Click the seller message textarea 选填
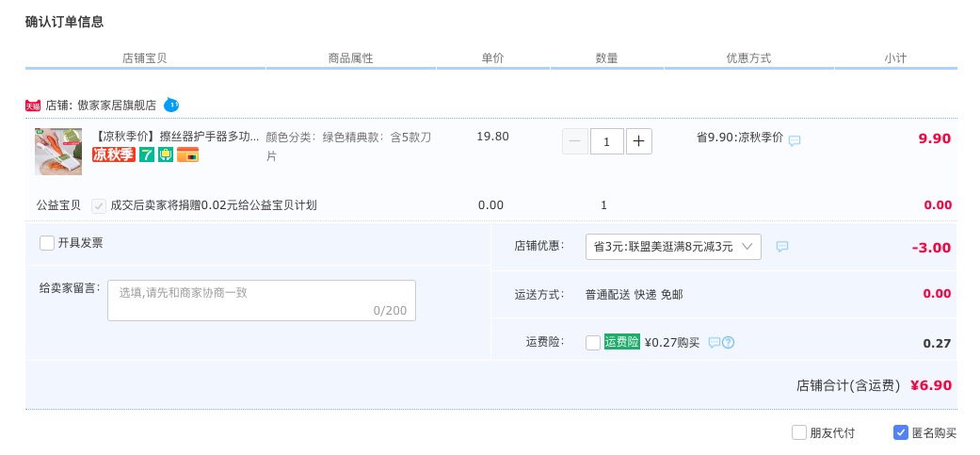Screen dimensions: 980x455 point(262,301)
